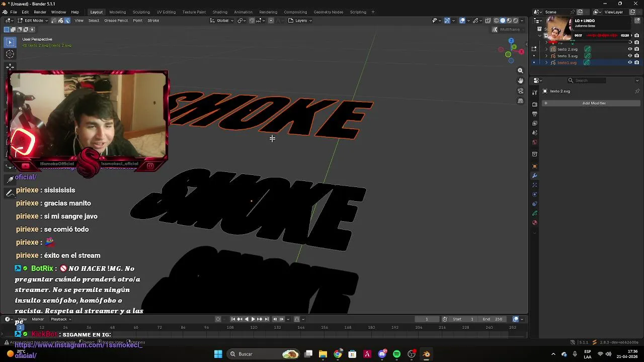Open the pivot point dropdown
The height and width of the screenshot is (362, 644).
click(x=242, y=21)
